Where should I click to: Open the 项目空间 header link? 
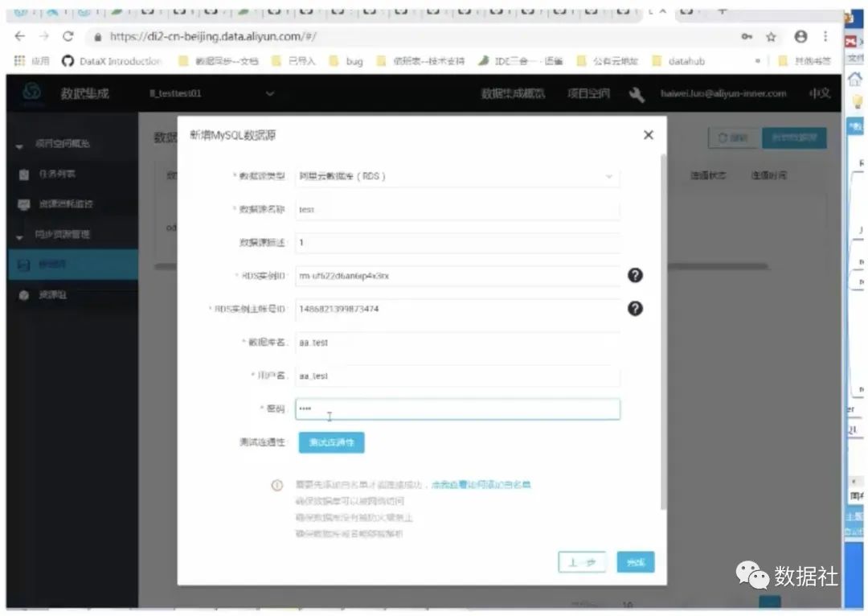click(588, 93)
